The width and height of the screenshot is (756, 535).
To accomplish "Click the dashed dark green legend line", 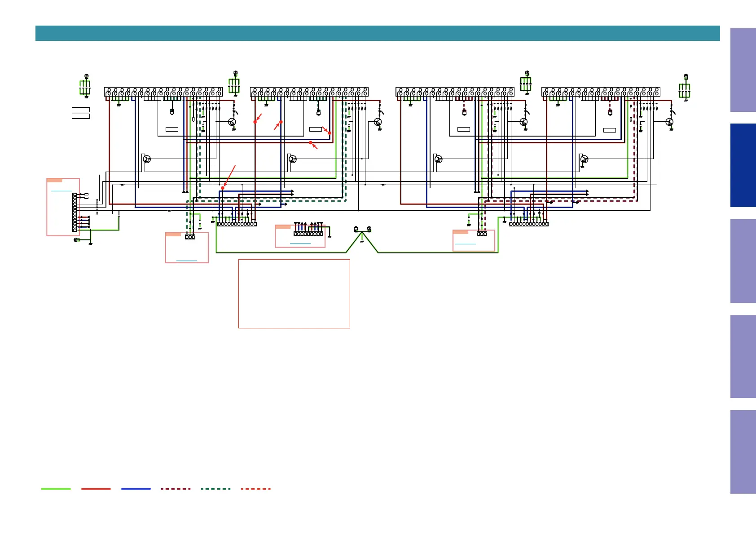I will tap(216, 489).
